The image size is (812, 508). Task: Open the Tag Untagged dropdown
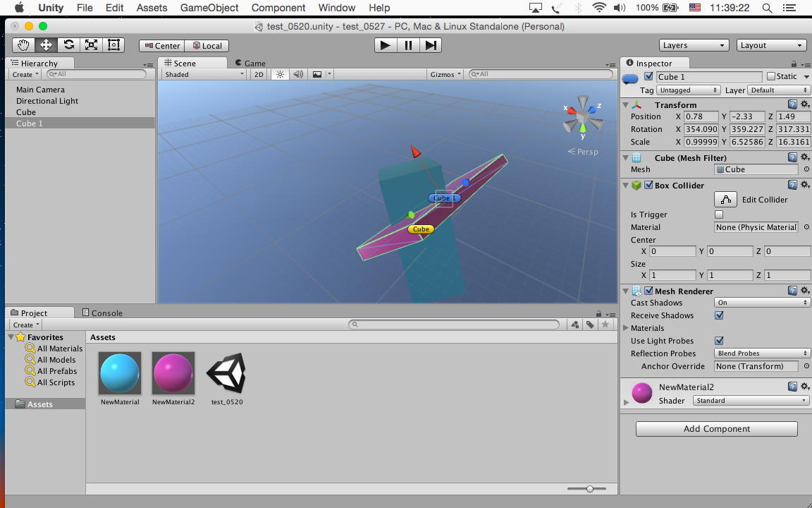688,90
